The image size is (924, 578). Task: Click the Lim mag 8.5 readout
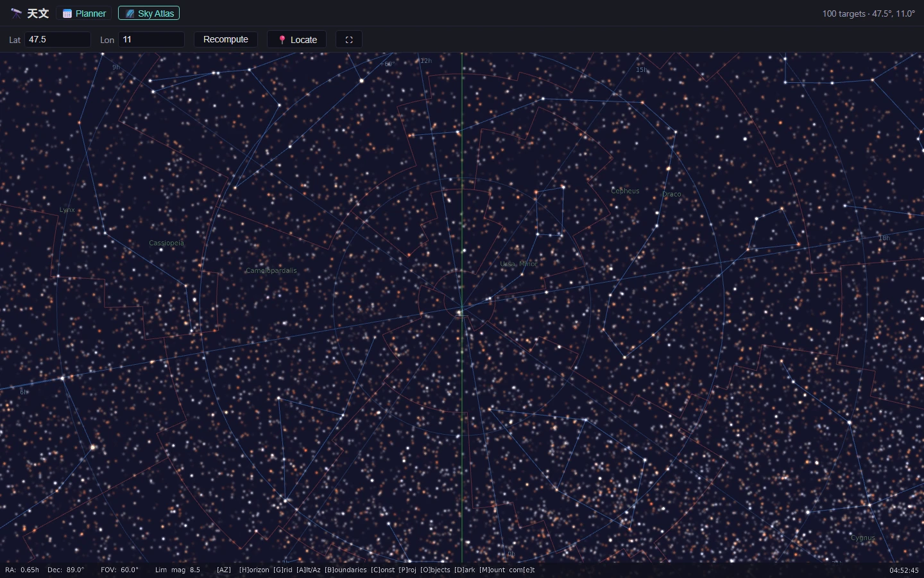[x=178, y=570]
